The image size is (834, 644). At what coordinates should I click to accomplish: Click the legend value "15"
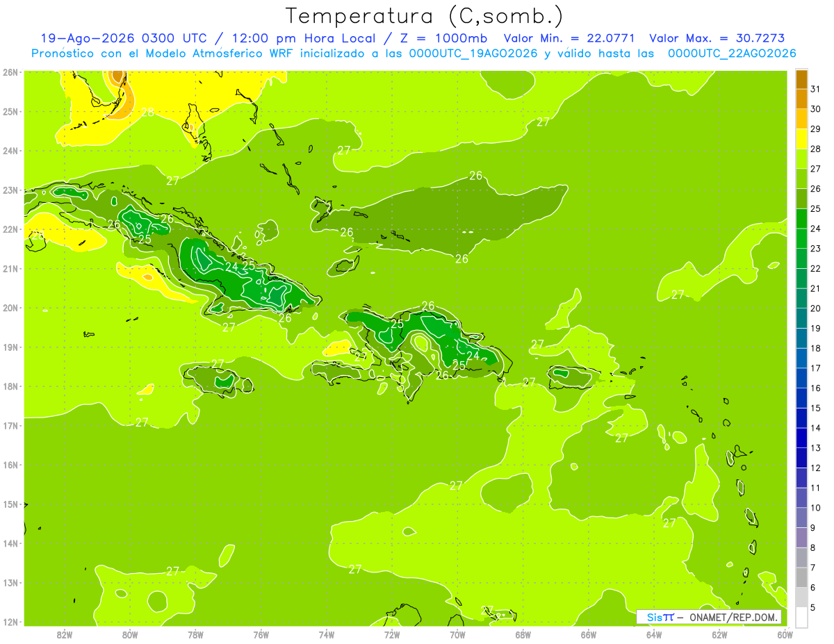(816, 408)
